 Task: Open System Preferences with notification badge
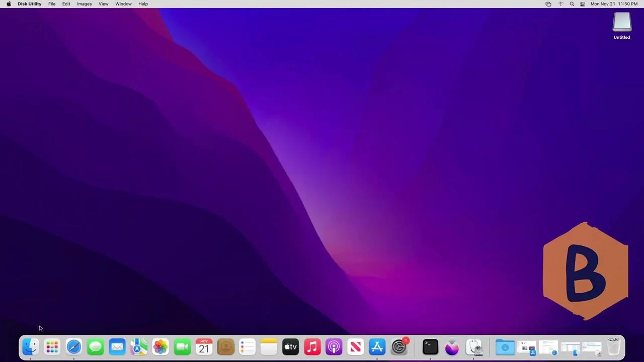click(x=398, y=346)
